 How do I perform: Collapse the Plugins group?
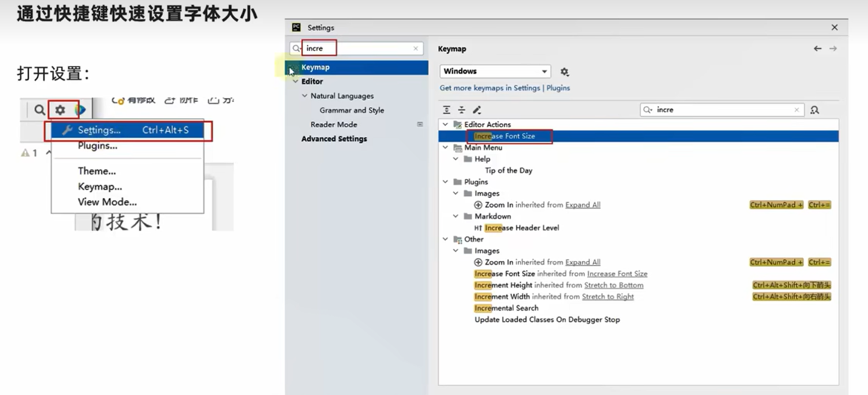pos(446,182)
